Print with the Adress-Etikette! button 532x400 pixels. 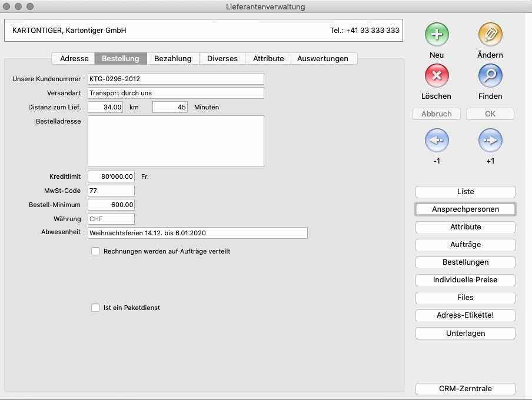point(465,315)
